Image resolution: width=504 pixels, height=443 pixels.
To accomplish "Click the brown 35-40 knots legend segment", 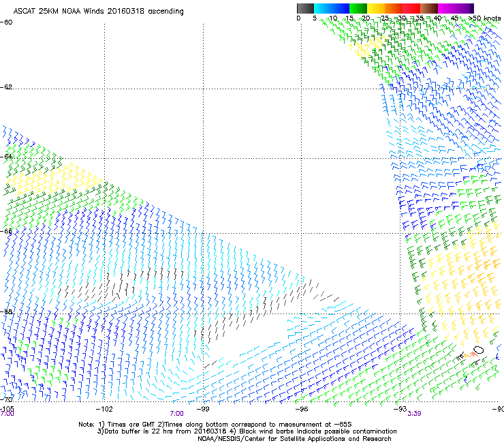I will tap(429, 8).
